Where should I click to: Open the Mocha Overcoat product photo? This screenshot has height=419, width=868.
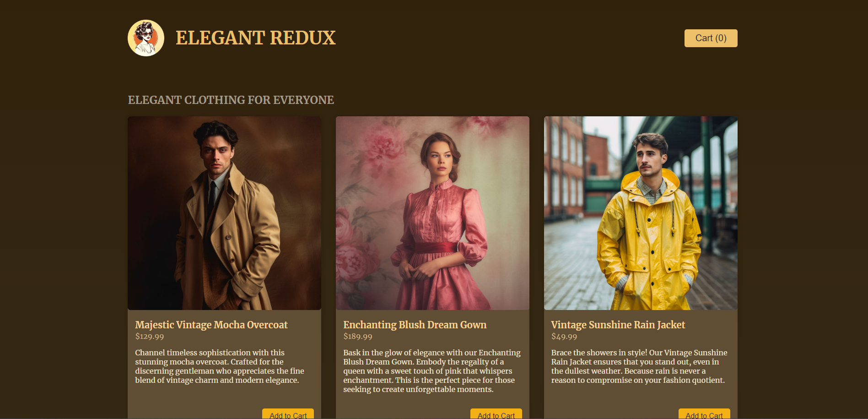coord(224,213)
